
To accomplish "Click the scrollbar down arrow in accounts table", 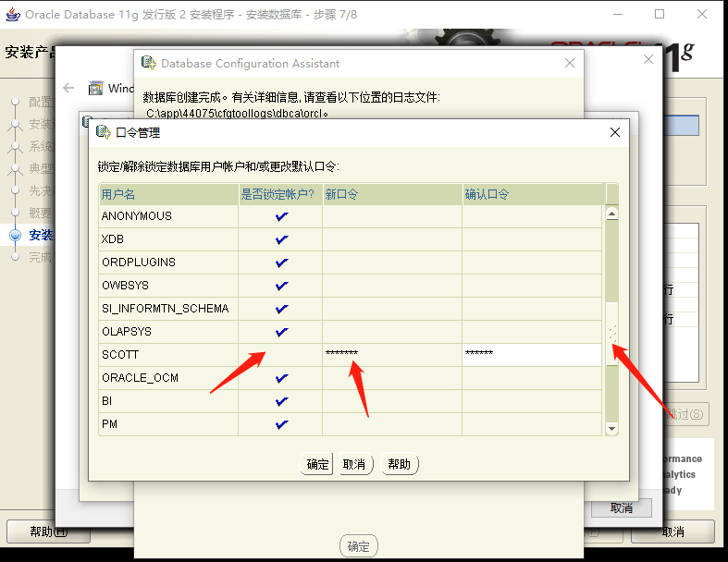I will (612, 429).
